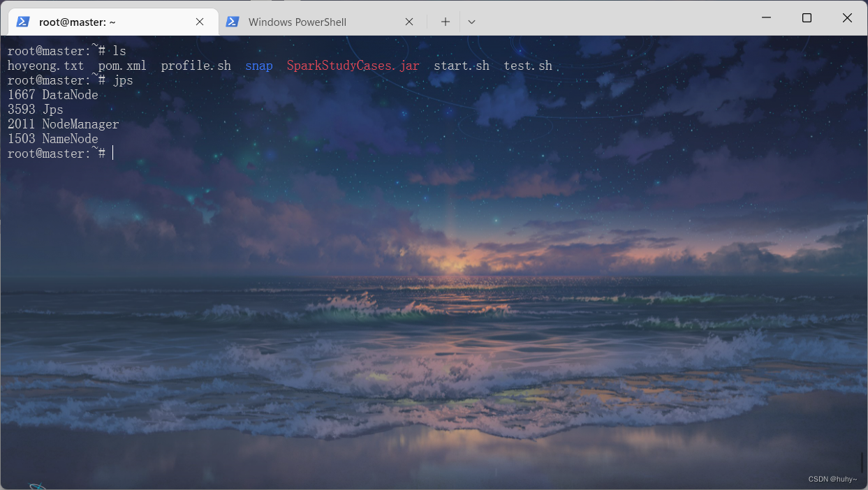Close the root@master tab
Viewport: 868px width, 490px height.
pos(200,22)
